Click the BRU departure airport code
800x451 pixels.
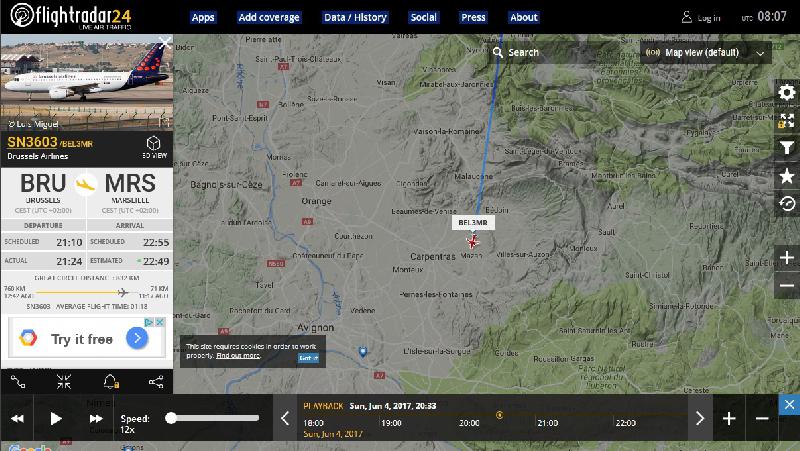[43, 184]
